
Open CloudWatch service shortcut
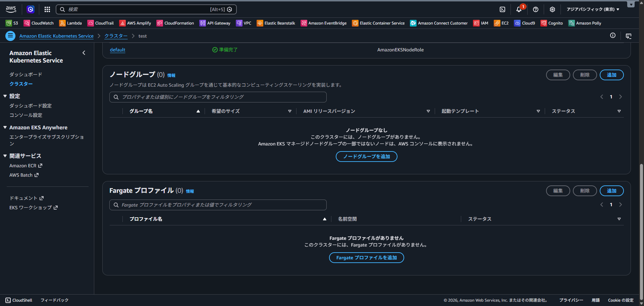pos(39,23)
